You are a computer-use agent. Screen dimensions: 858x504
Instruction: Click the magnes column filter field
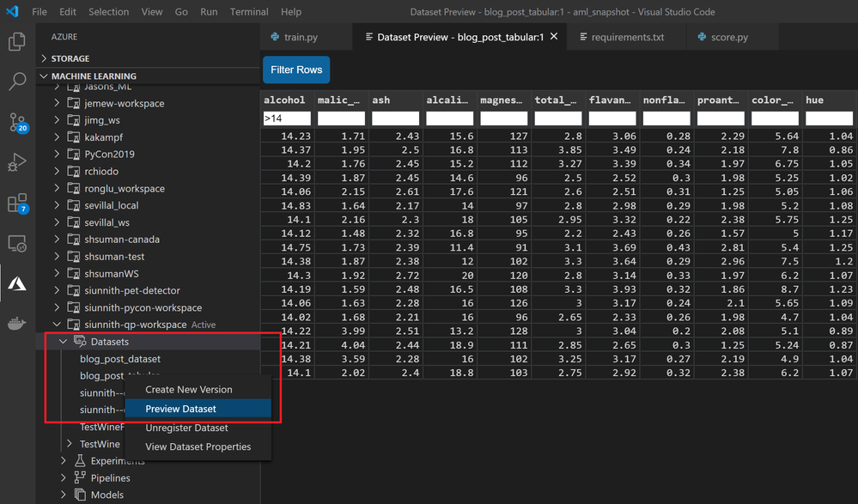point(503,118)
